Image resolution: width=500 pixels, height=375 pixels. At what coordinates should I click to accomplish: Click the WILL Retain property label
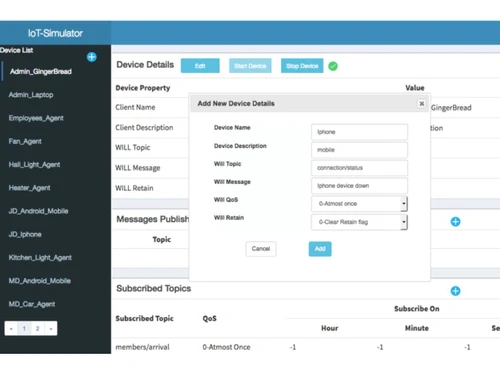point(134,188)
